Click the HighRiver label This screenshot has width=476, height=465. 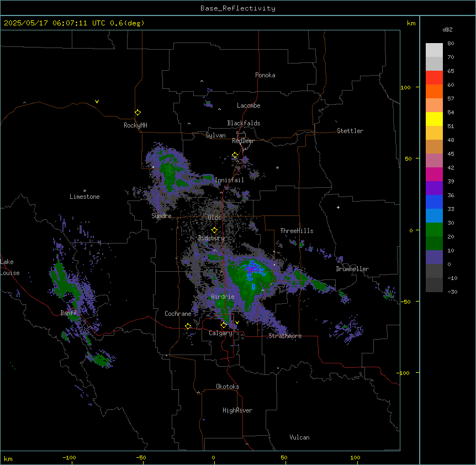(237, 410)
